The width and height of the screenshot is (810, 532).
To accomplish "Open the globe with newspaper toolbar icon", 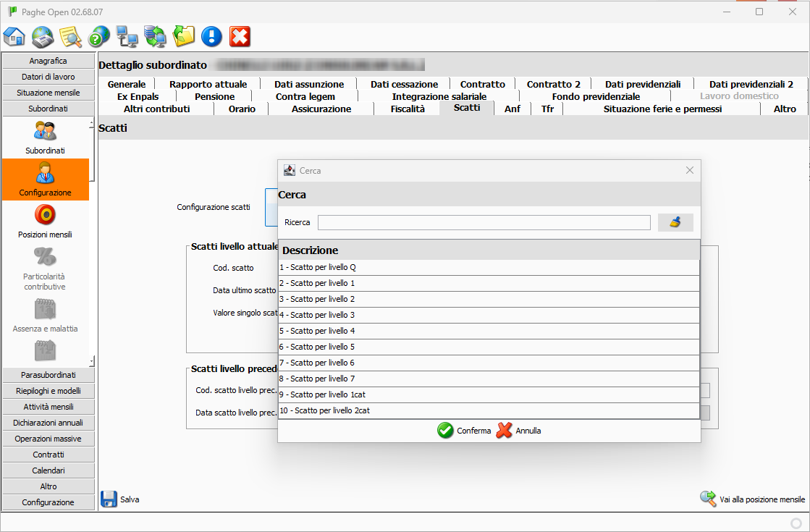I will tap(43, 36).
